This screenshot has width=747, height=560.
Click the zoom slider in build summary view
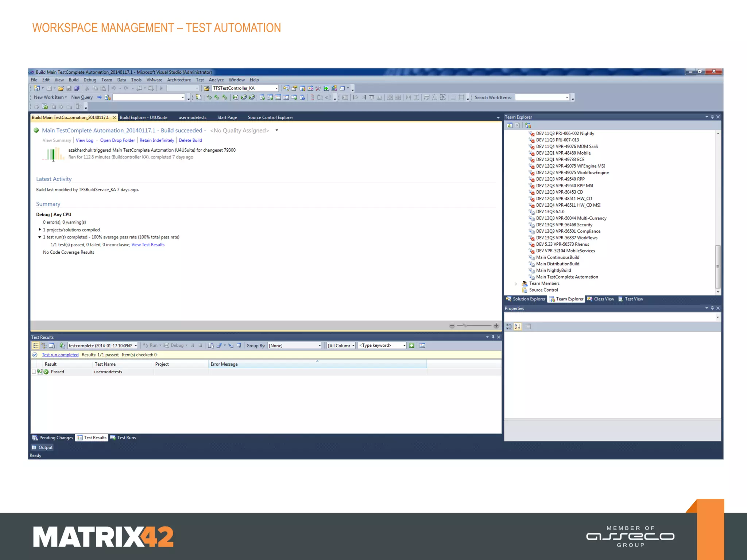point(474,326)
